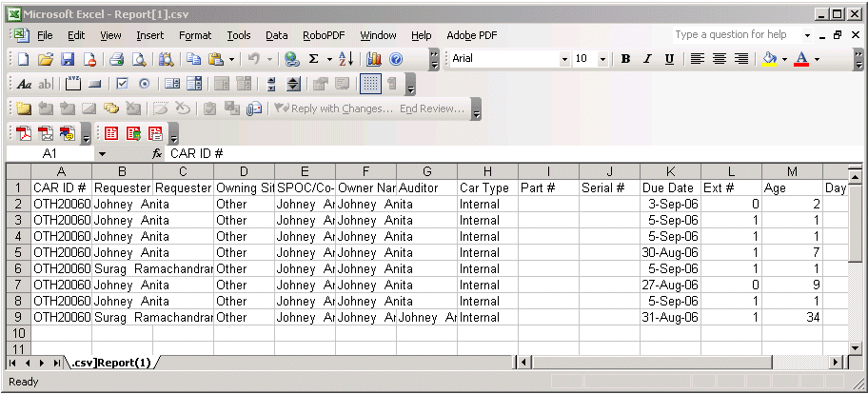Click the Print toolbar icon
Screen dimensions: 868x394
pyautogui.click(x=116, y=59)
